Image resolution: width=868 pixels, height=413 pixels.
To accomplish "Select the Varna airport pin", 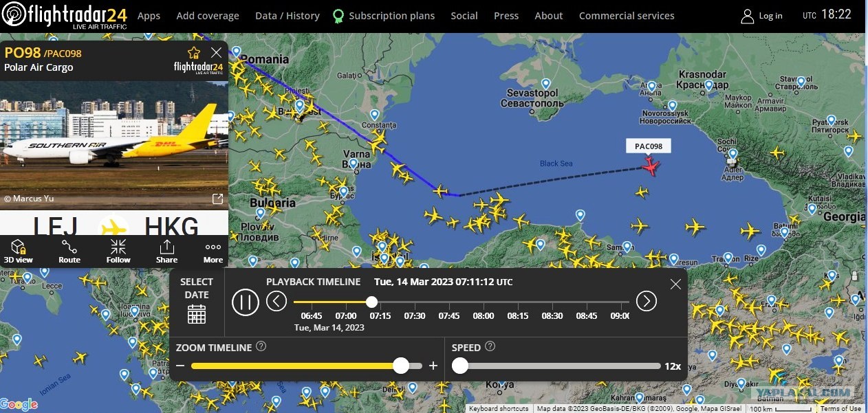I will (x=353, y=164).
